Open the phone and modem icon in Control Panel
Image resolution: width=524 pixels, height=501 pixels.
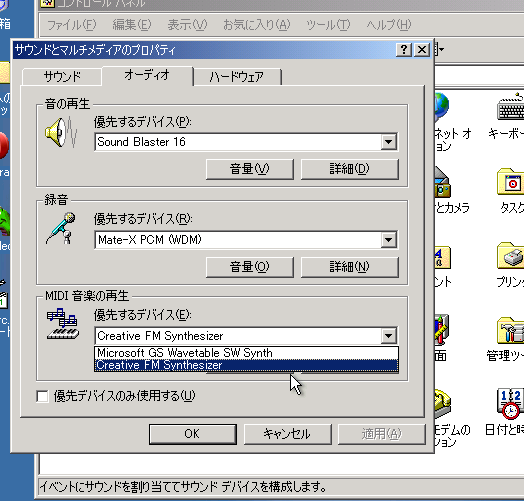pos(443,403)
